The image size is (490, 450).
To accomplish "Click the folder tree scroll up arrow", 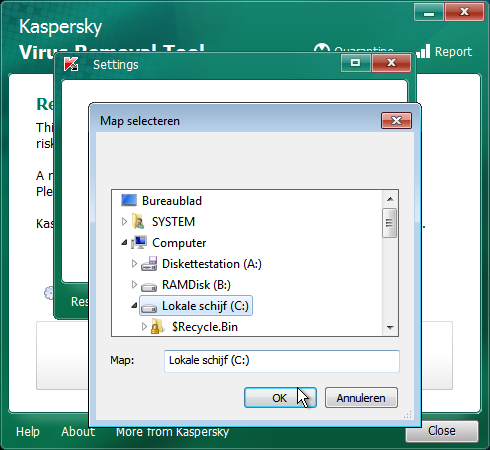I will [x=390, y=199].
